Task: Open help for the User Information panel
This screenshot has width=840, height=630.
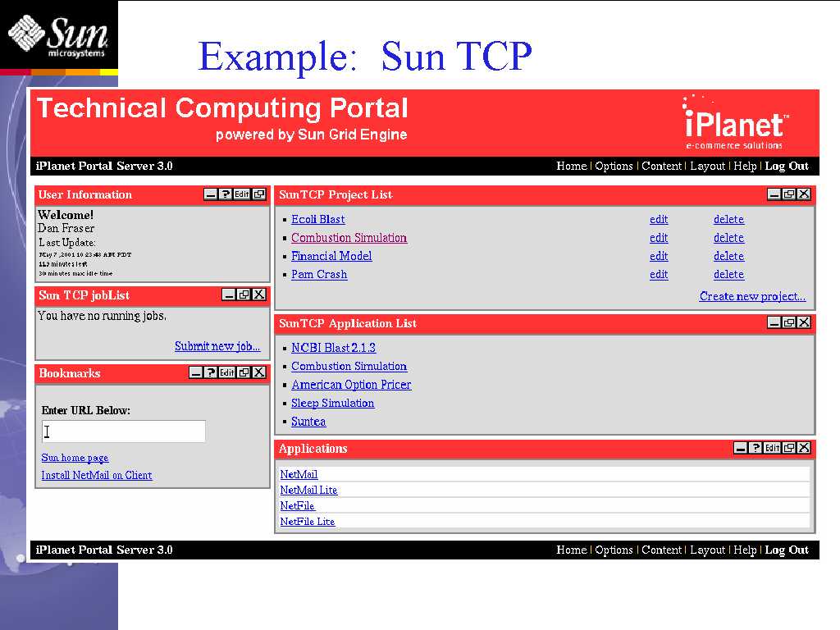Action: pos(226,194)
